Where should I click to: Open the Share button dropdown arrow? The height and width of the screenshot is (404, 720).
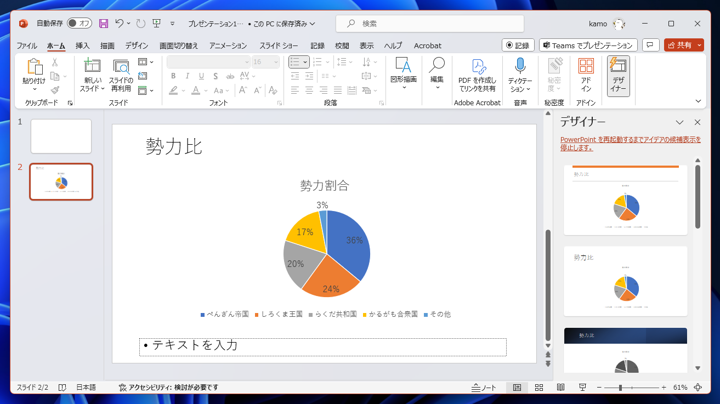pyautogui.click(x=699, y=45)
